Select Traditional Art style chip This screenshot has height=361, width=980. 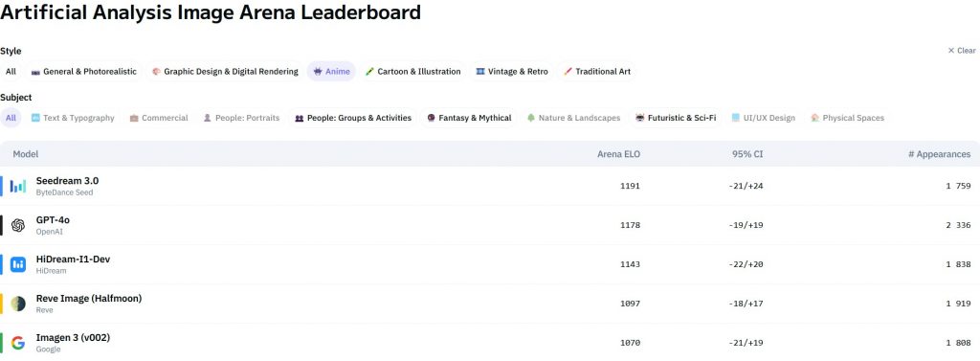click(x=597, y=71)
